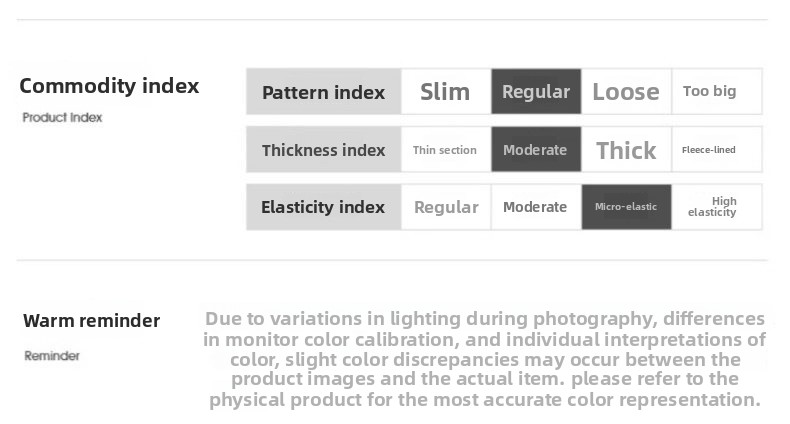This screenshot has height=424, width=790.
Task: Click the color discrepancy reminder paragraph
Action: click(485, 359)
